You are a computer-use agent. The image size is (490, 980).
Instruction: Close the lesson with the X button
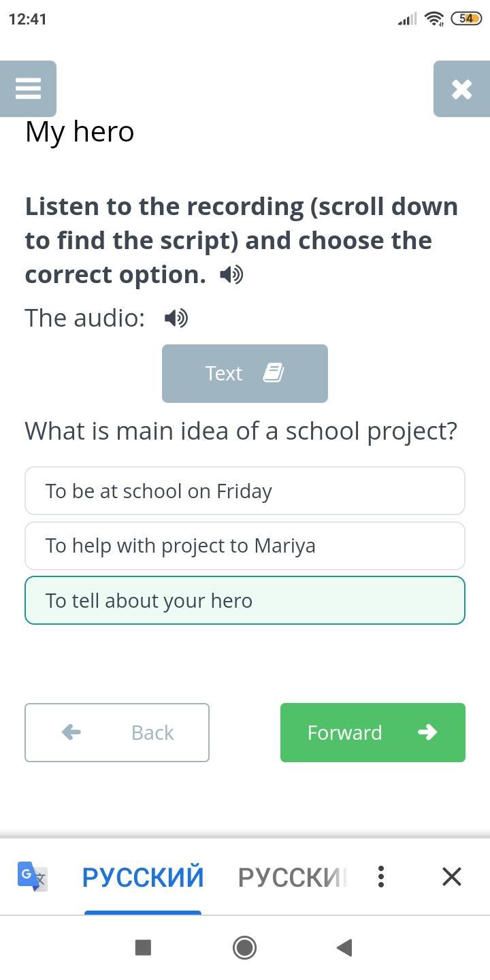[461, 88]
